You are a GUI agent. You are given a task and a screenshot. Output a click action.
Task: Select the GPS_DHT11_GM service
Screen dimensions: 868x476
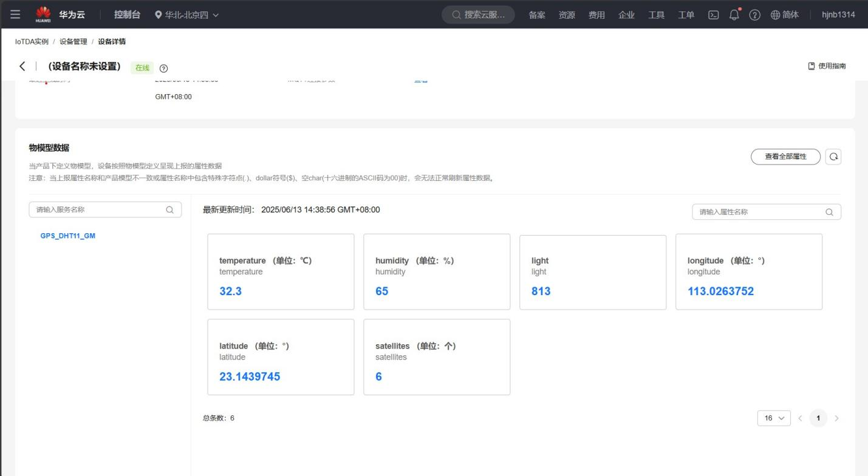68,236
